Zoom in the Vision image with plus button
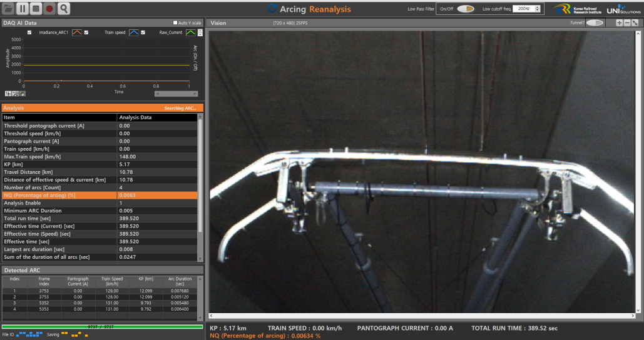644x340 pixels. (x=619, y=23)
